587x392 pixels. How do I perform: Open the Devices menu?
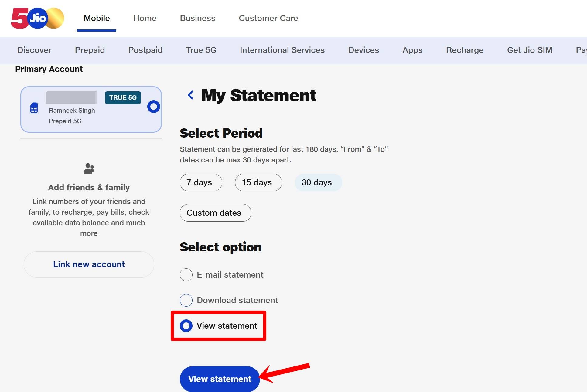click(x=363, y=50)
